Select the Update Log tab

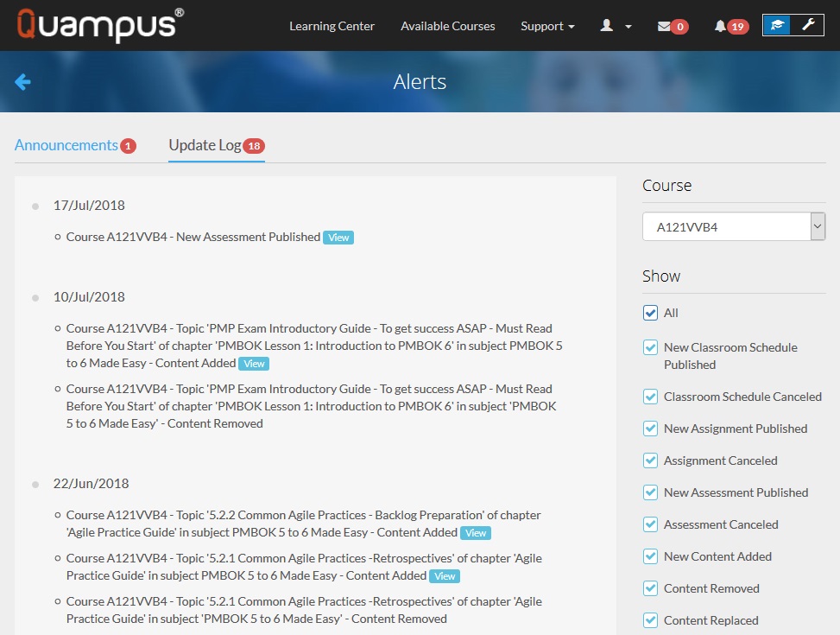205,145
